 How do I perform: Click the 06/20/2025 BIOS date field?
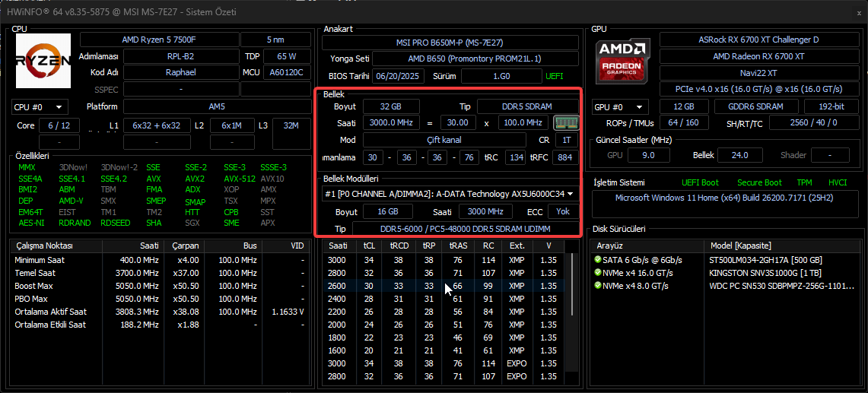coord(399,76)
